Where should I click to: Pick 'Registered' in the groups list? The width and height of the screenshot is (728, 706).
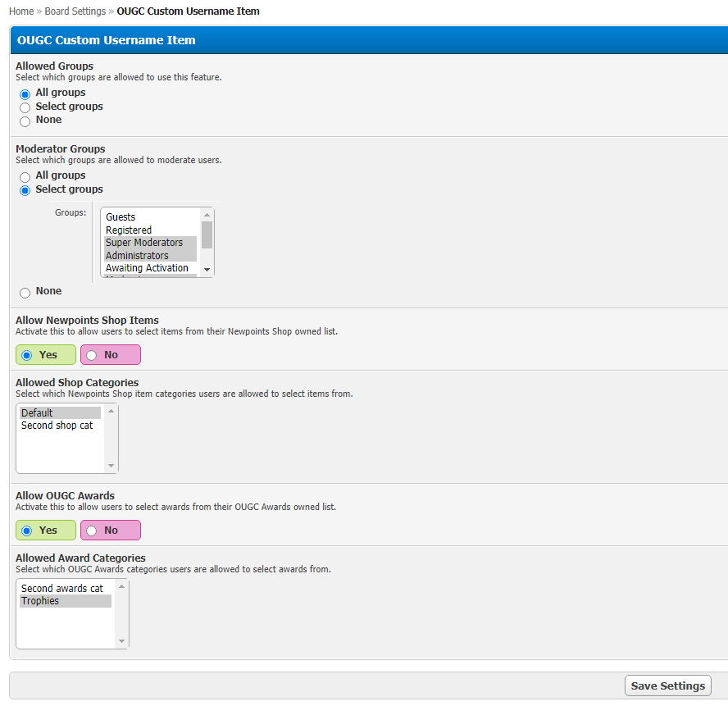[x=129, y=230]
